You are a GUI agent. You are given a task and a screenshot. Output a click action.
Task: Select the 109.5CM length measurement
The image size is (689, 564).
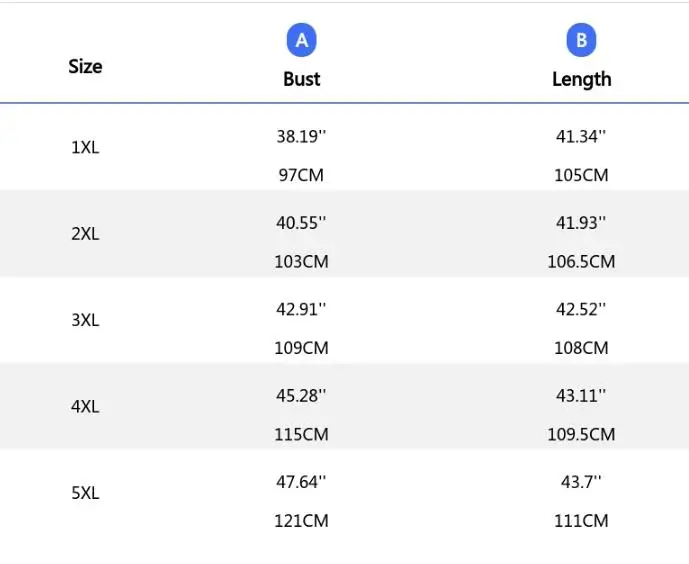point(584,435)
